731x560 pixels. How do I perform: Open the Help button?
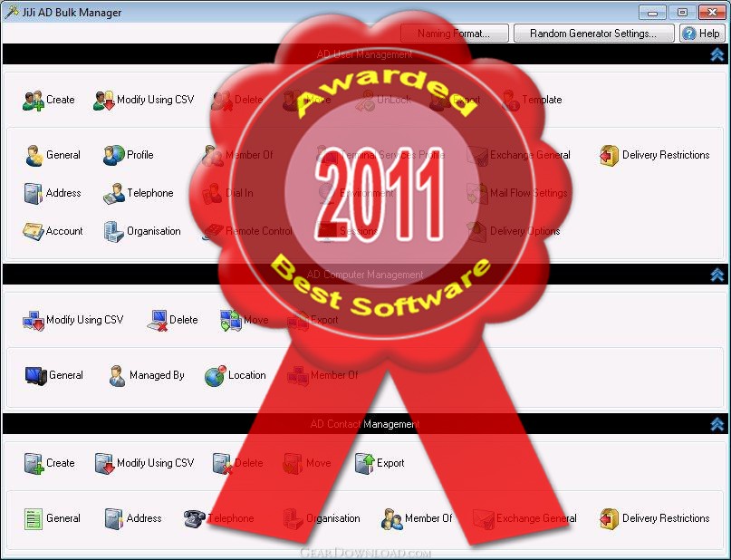pos(702,34)
